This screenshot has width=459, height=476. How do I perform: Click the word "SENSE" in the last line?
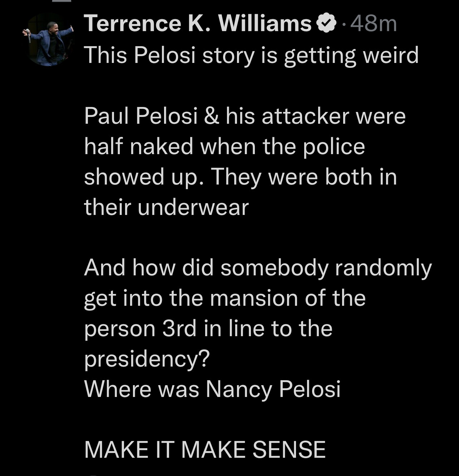point(289,449)
